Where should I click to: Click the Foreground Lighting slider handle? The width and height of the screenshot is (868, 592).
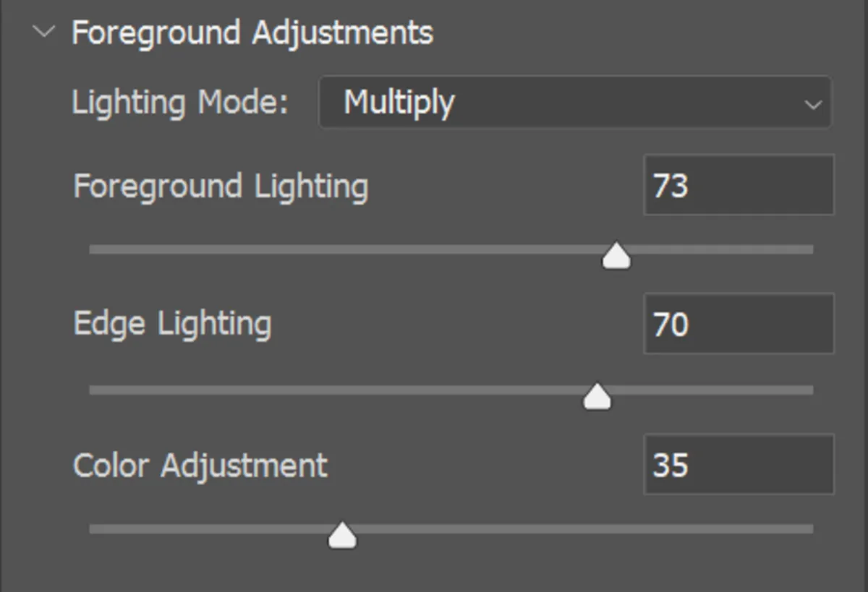point(615,254)
